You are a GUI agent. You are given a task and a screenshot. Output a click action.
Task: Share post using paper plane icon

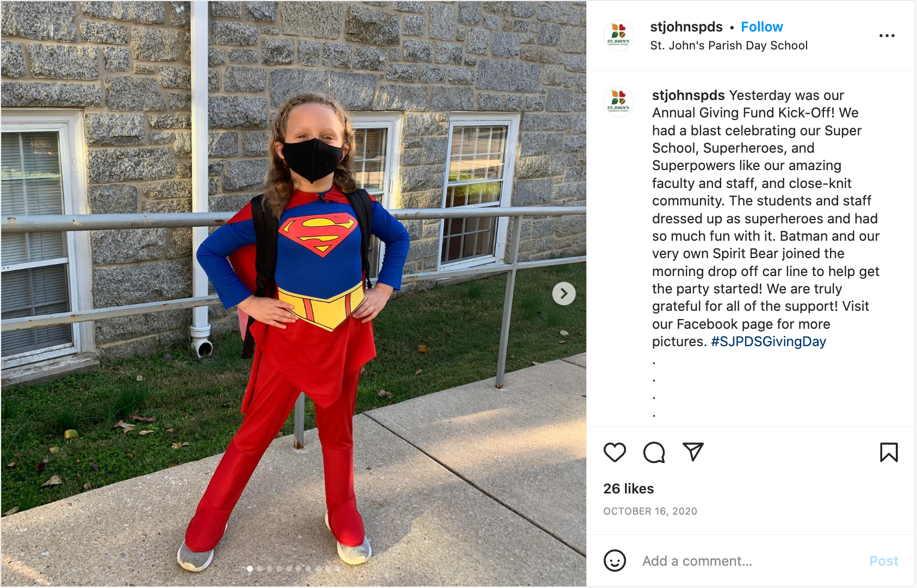coord(693,452)
